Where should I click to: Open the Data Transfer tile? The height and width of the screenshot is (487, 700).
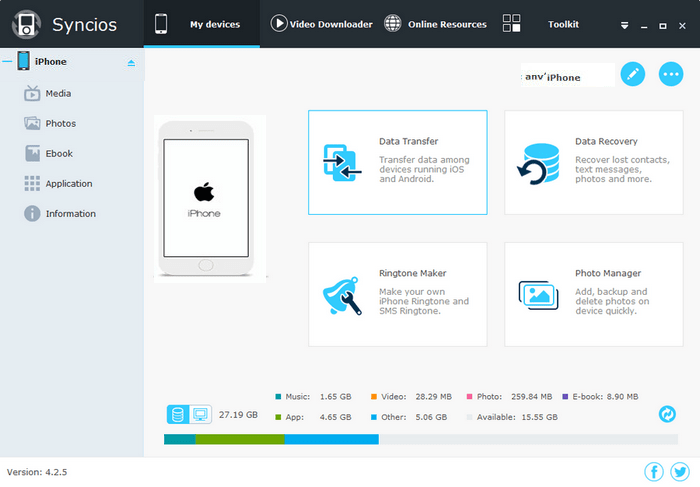pyautogui.click(x=397, y=162)
